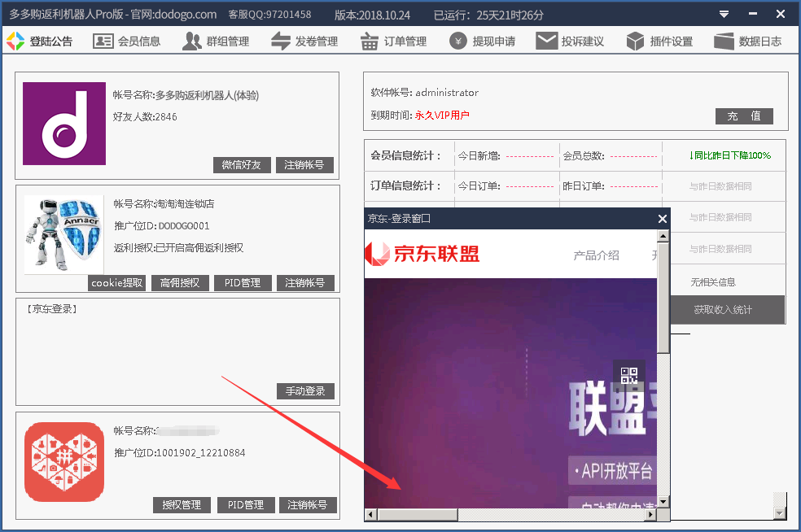Click the login window scroll up arrow

click(x=663, y=236)
